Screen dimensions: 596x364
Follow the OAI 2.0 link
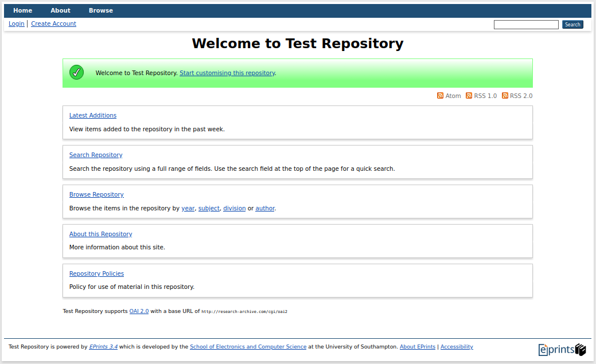139,311
